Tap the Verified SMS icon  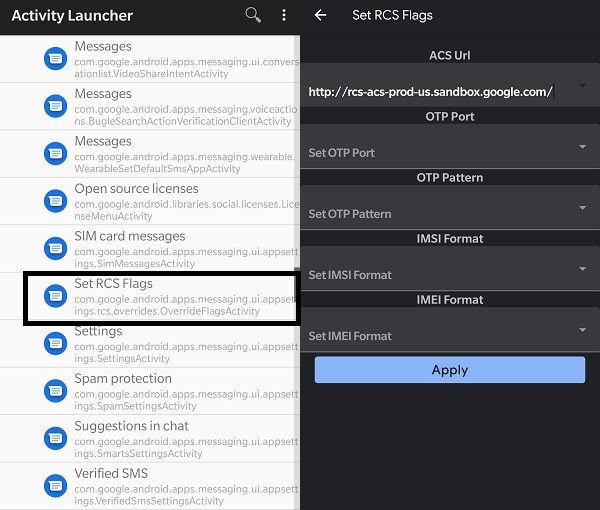click(55, 486)
